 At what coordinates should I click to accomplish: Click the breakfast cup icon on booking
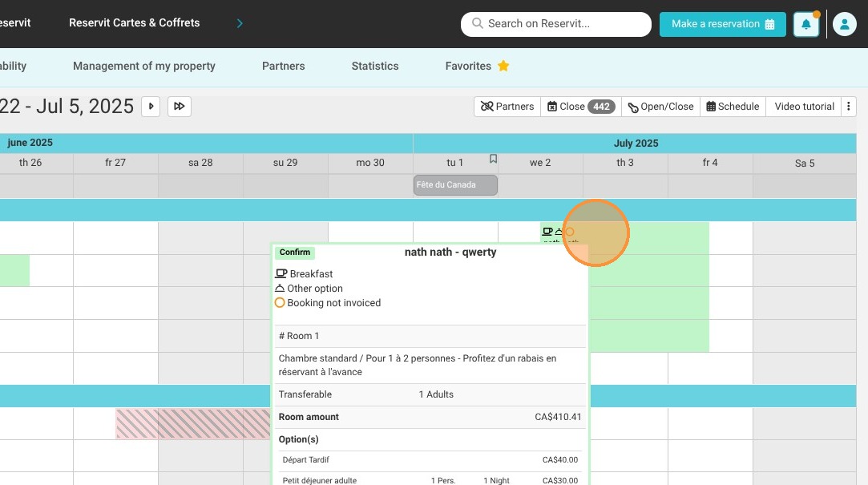click(x=547, y=232)
